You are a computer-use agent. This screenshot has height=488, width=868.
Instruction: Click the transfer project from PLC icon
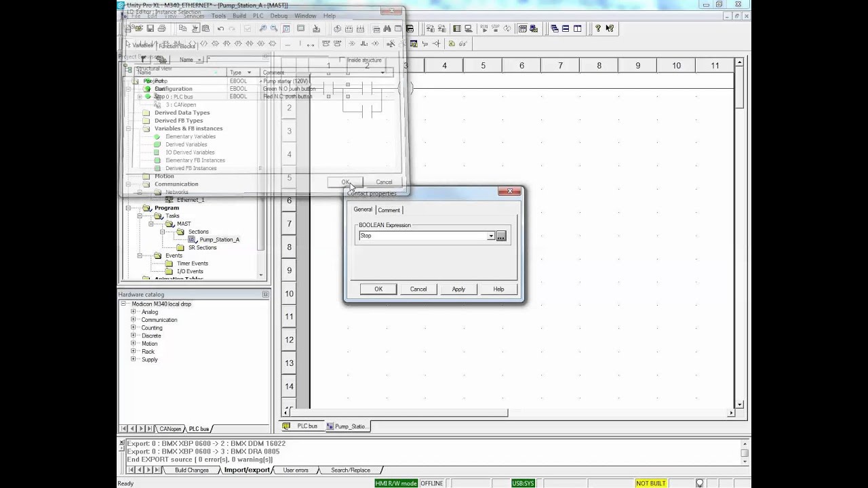(442, 28)
